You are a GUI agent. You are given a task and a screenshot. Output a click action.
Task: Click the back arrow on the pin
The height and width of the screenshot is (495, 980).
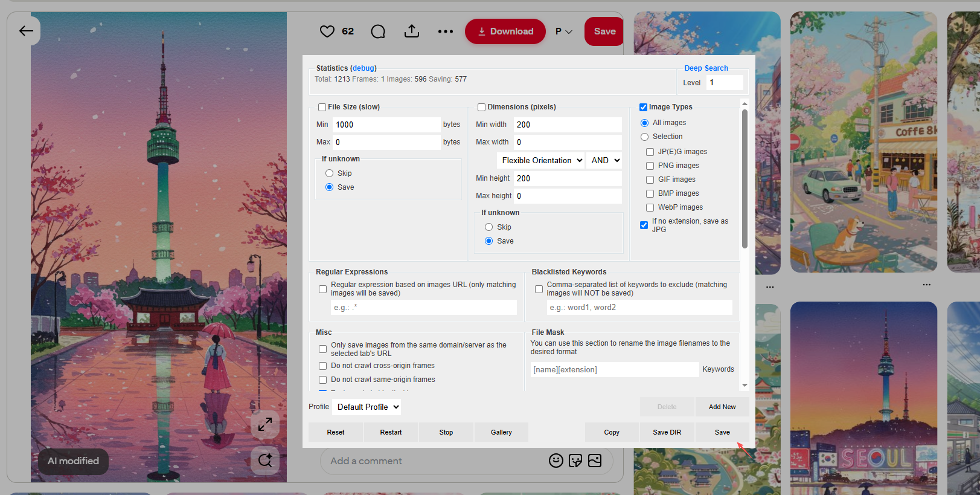pyautogui.click(x=26, y=31)
